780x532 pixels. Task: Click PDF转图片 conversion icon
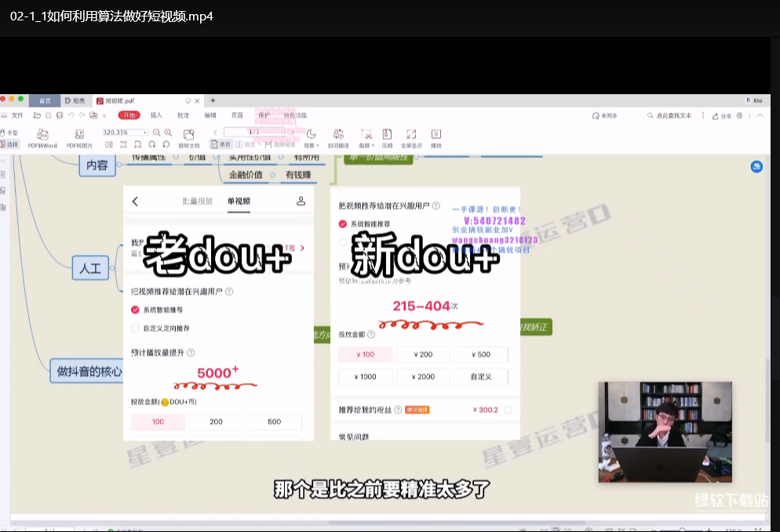pos(79,134)
